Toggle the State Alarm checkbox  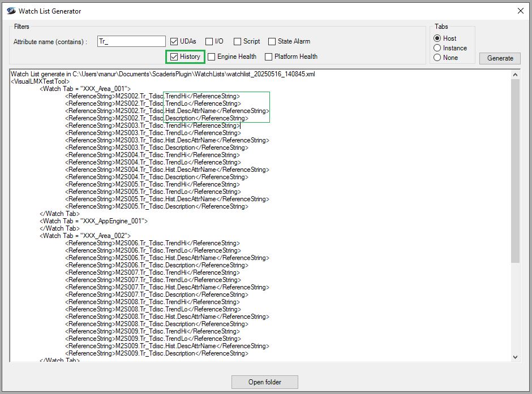pyautogui.click(x=272, y=41)
